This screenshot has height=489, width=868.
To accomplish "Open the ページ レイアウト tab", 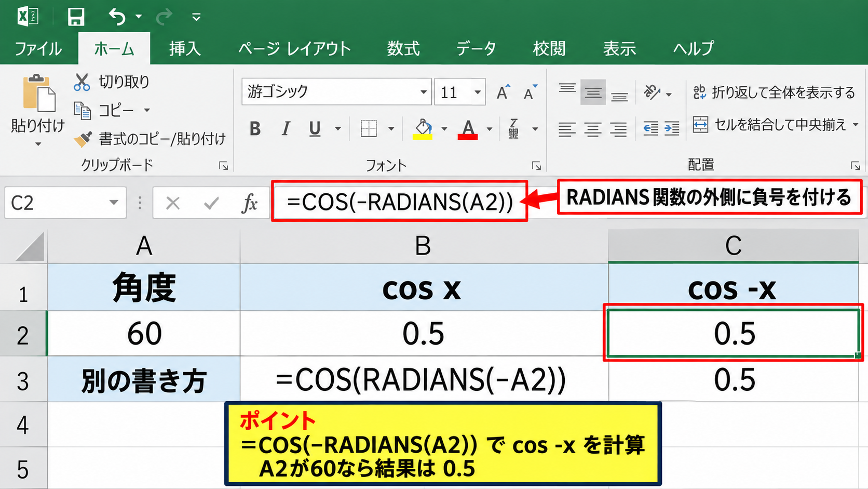I will click(x=294, y=49).
